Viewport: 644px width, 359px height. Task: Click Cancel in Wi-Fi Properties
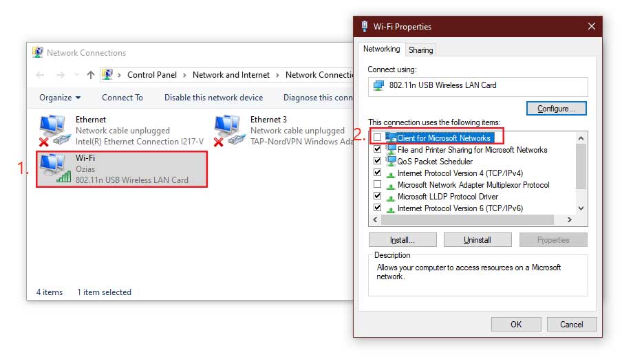tap(571, 325)
